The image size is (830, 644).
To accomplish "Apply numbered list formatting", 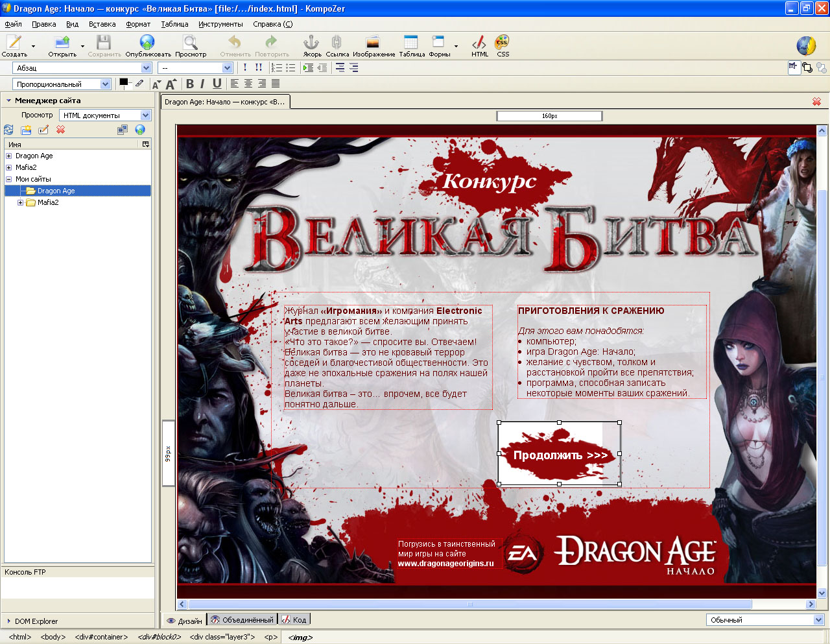I will pos(276,67).
